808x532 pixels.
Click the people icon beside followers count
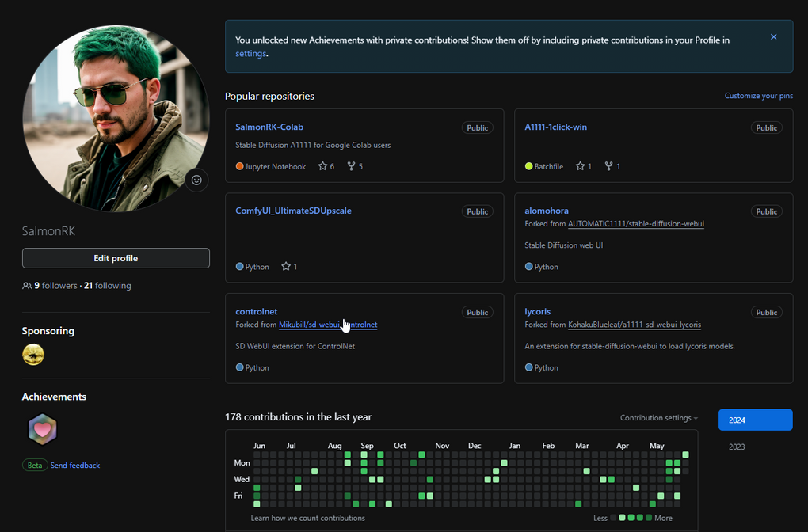27,286
